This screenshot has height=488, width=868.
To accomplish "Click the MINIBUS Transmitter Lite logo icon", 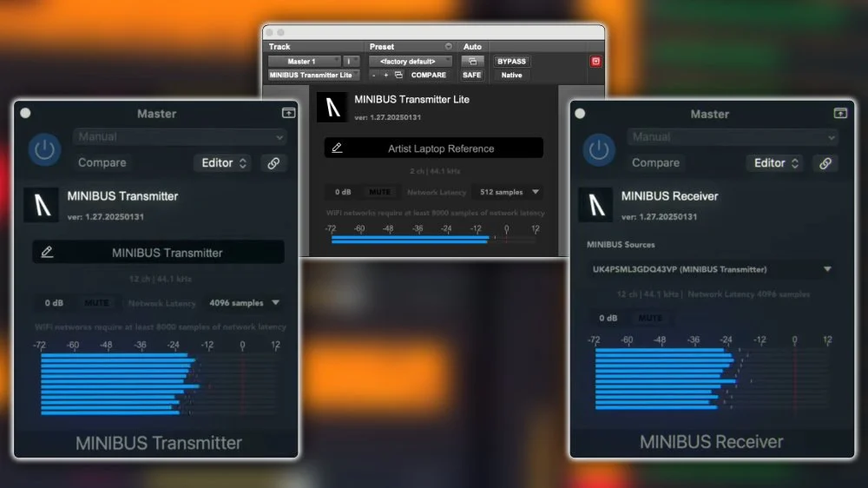I will pyautogui.click(x=332, y=107).
